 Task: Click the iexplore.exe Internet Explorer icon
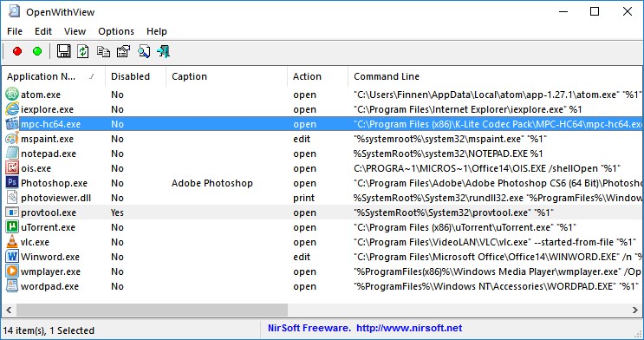pyautogui.click(x=12, y=109)
